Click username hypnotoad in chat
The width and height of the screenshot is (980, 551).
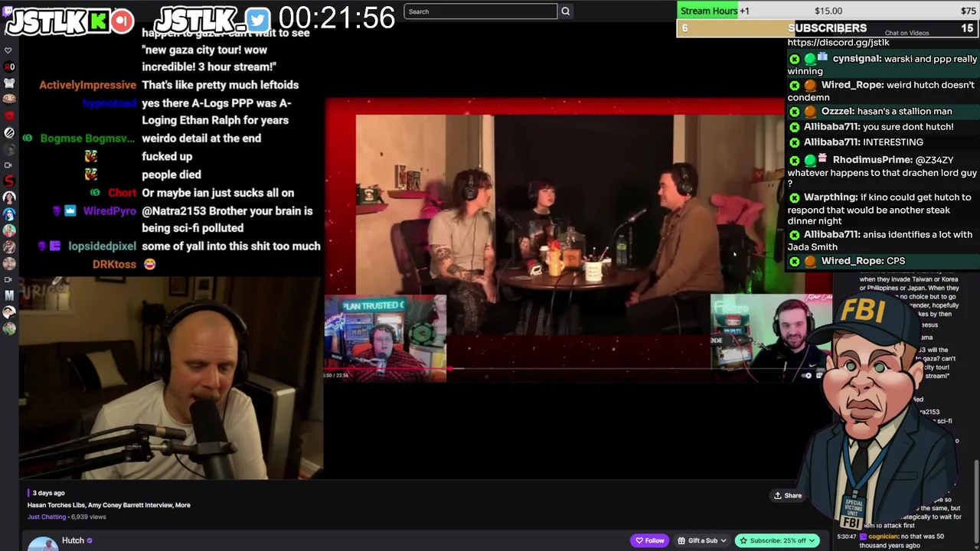point(109,103)
